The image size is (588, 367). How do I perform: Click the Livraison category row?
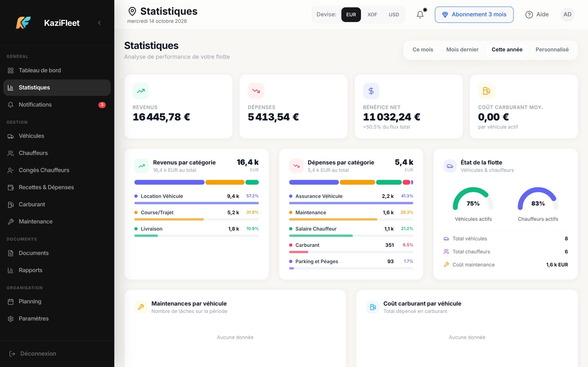(196, 231)
